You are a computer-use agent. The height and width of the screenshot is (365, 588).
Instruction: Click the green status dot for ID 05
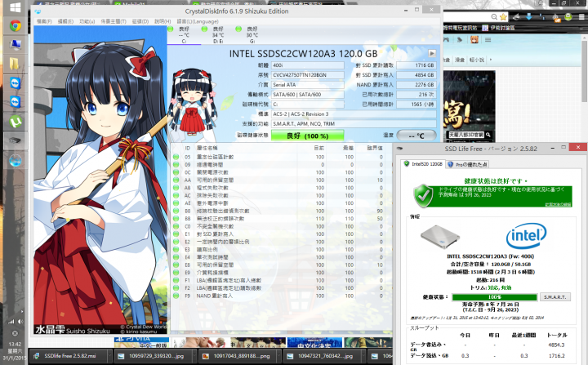point(176,157)
